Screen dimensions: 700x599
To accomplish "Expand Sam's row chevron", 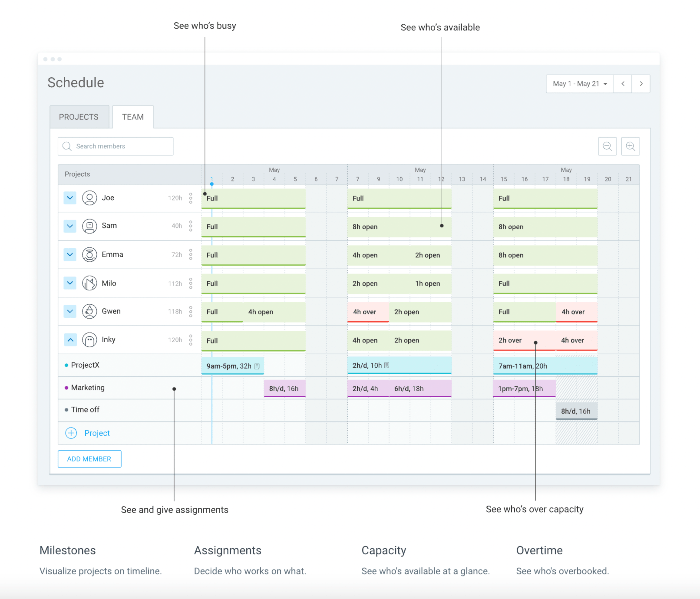I will click(x=70, y=226).
